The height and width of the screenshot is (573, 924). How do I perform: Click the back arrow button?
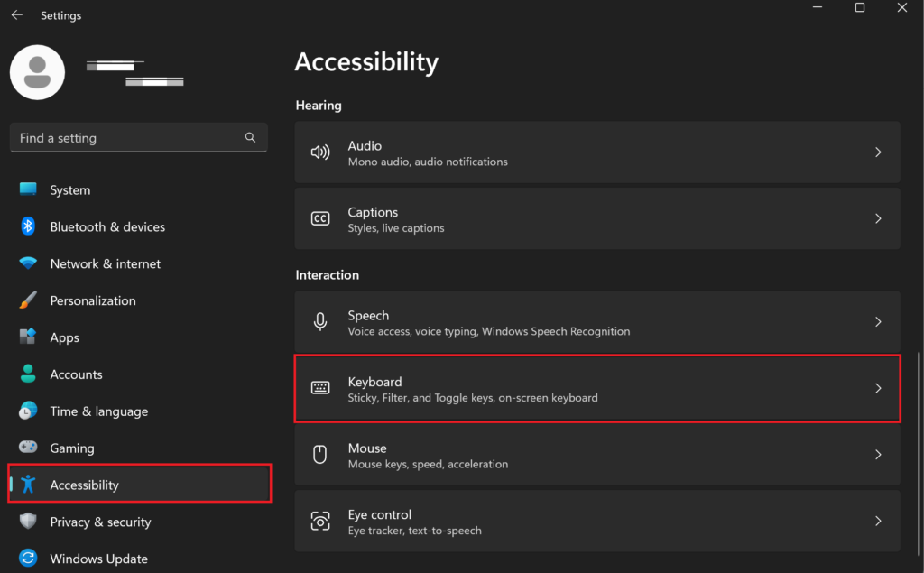17,14
